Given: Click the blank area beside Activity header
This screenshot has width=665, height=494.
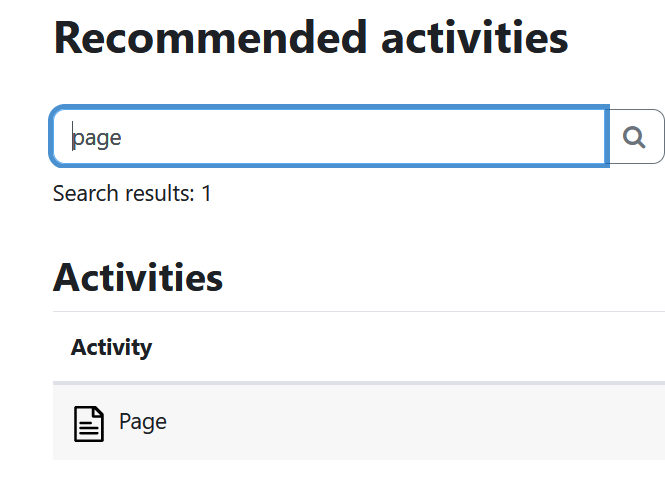Looking at the screenshot, I should (x=407, y=347).
